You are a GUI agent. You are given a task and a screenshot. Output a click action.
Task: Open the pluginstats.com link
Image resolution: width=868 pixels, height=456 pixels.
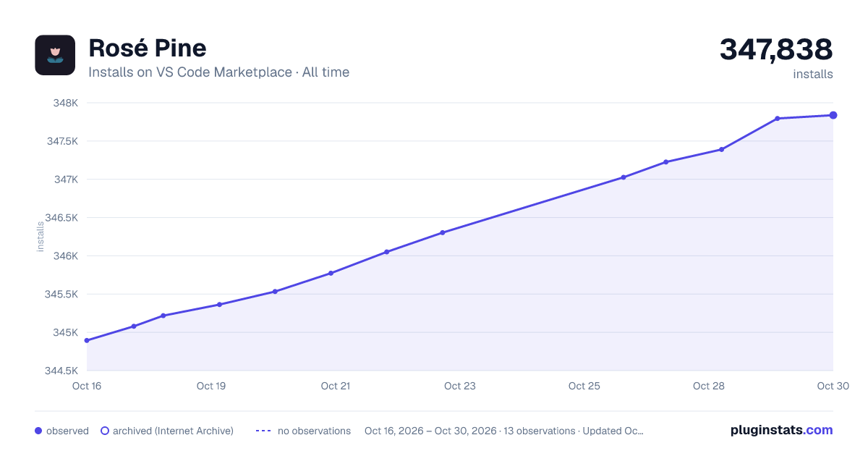tap(781, 430)
